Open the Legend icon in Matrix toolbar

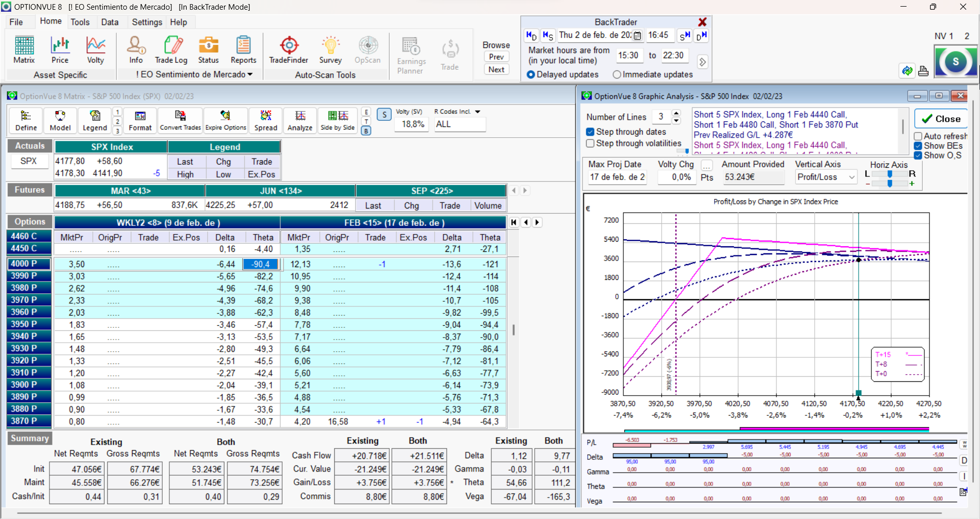(x=95, y=121)
